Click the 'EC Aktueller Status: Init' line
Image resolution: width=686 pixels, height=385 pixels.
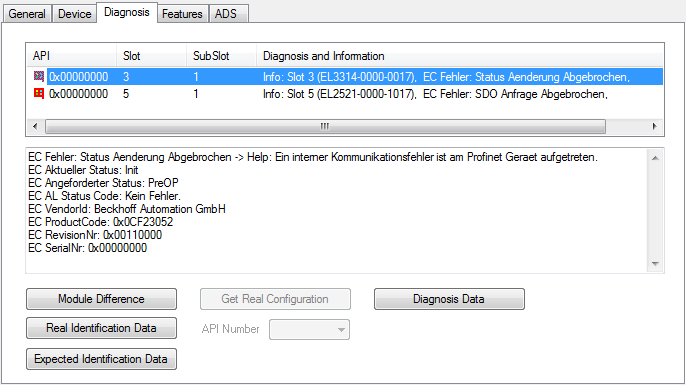tap(83, 170)
